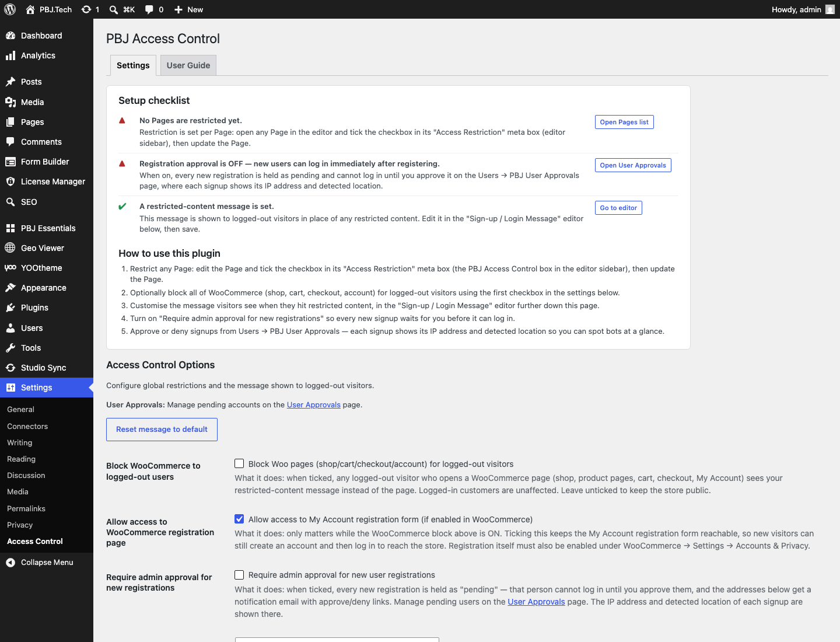Click the Users person icon
The width and height of the screenshot is (840, 642).
click(x=10, y=328)
